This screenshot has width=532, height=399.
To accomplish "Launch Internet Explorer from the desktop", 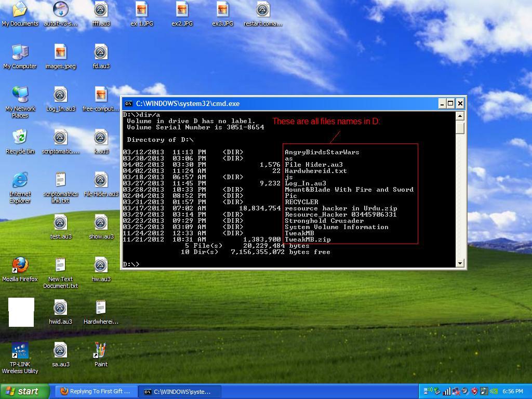I will 20,187.
